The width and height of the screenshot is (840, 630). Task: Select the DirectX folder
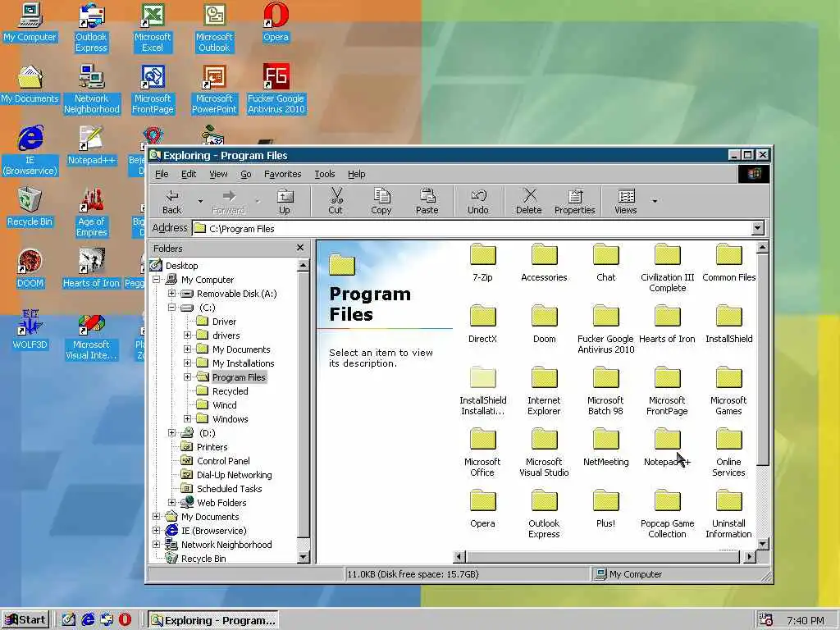pyautogui.click(x=482, y=324)
